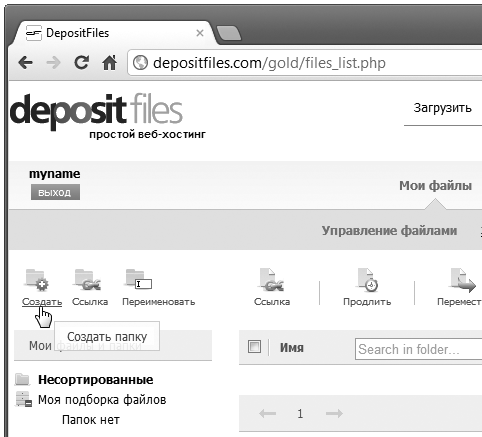Go to next page arrow

pos(334,414)
